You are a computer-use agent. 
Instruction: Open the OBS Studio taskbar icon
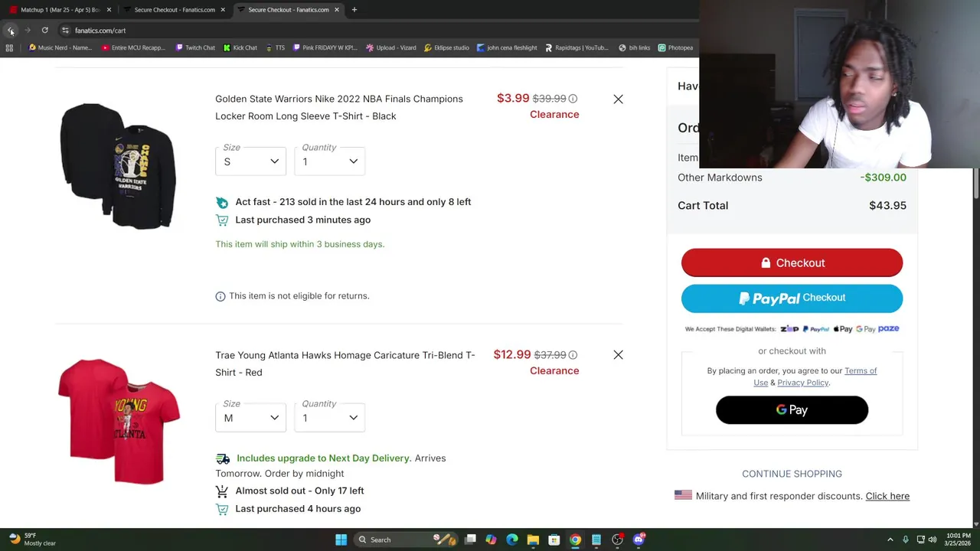coord(617,540)
